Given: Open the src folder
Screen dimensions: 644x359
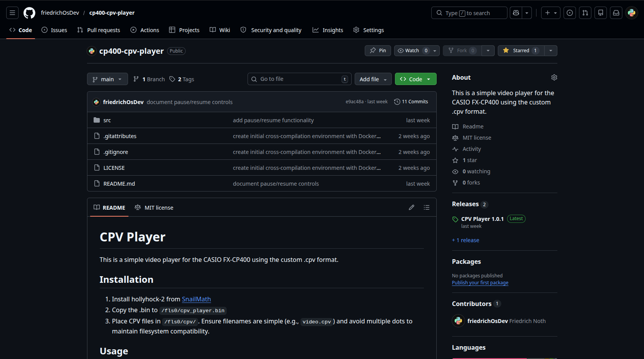Looking at the screenshot, I should (x=107, y=120).
